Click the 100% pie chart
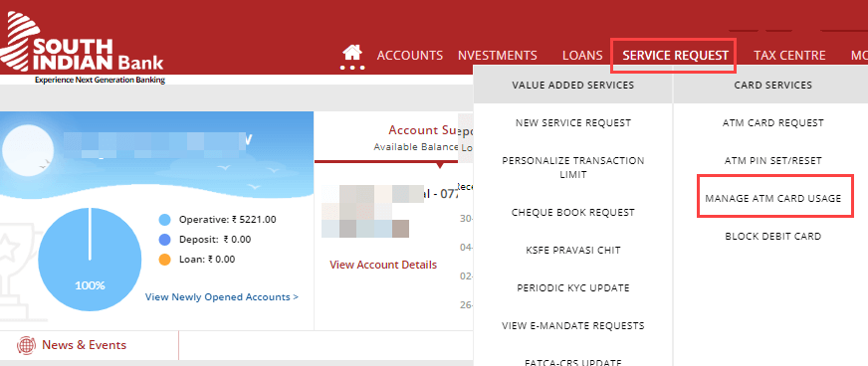 coord(90,259)
